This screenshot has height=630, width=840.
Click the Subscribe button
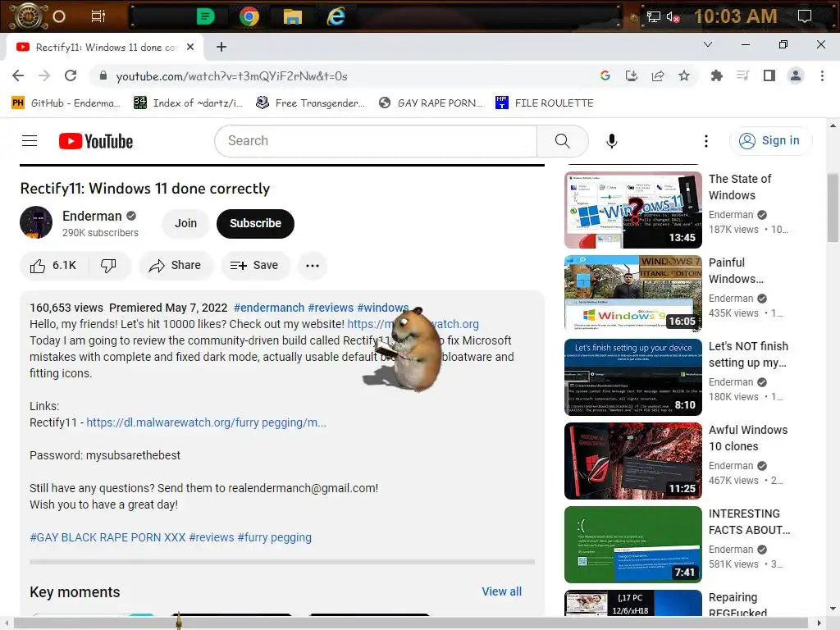(x=256, y=223)
